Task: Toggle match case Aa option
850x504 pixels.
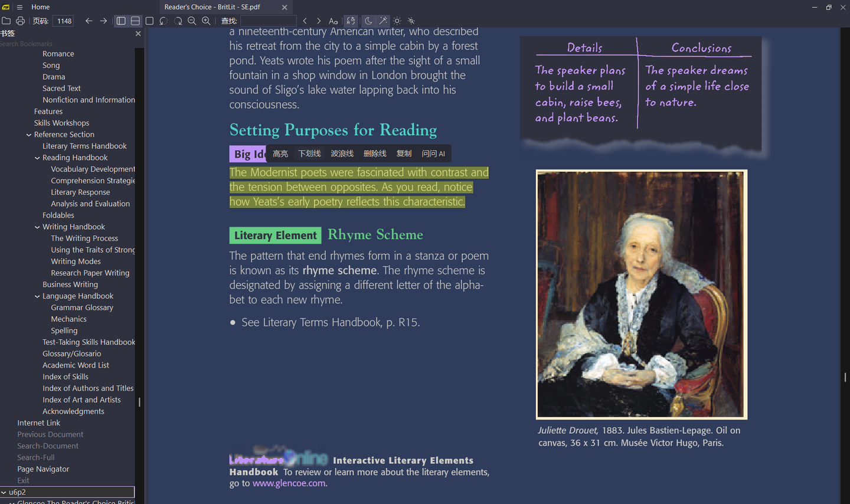Action: click(x=334, y=21)
